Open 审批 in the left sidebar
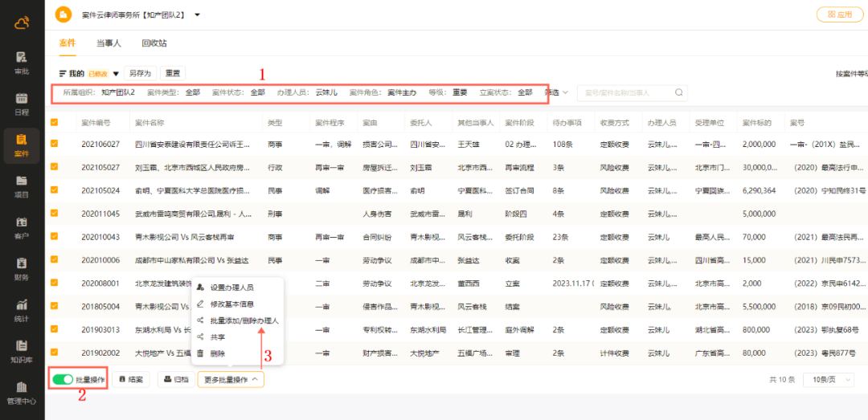This screenshot has height=420, width=868. pyautogui.click(x=22, y=63)
